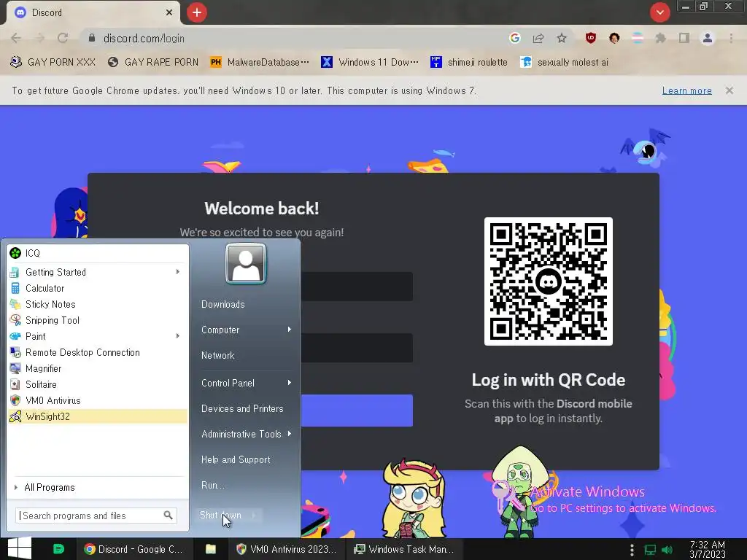The height and width of the screenshot is (560, 747).
Task: Switch to Discord - Google Chrome taskbar button
Action: point(135,549)
